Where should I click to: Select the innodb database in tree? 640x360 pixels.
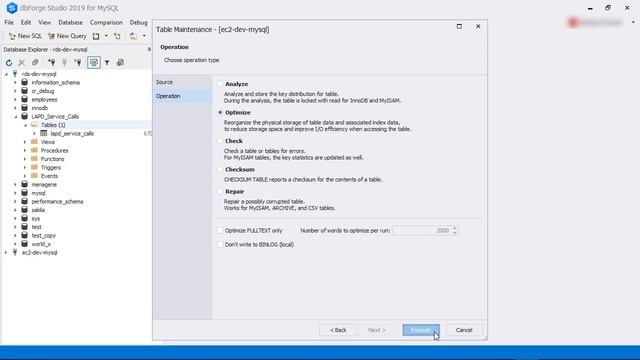(40, 108)
